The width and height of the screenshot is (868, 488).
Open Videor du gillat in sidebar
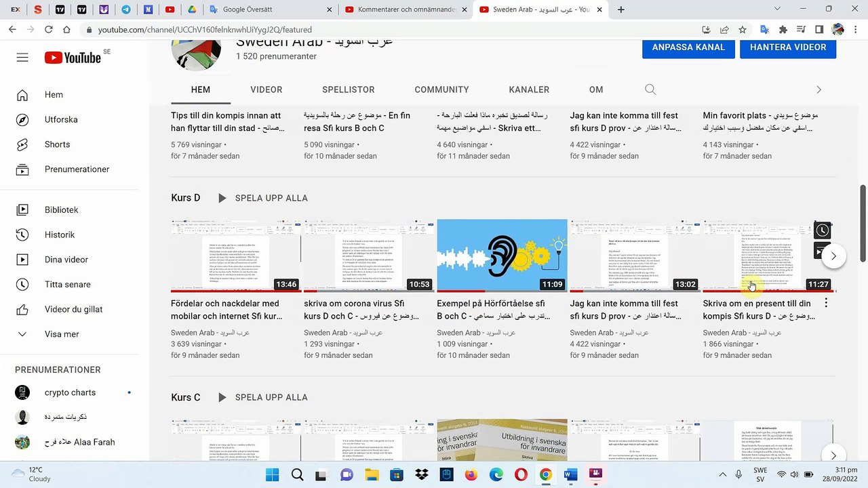(75, 309)
